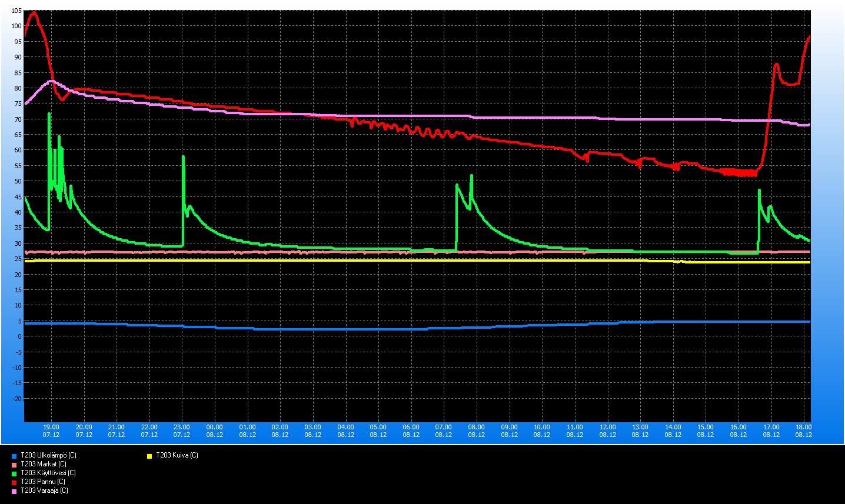Click the 100 value on temperature axis
The width and height of the screenshot is (845, 504).
pyautogui.click(x=15, y=26)
